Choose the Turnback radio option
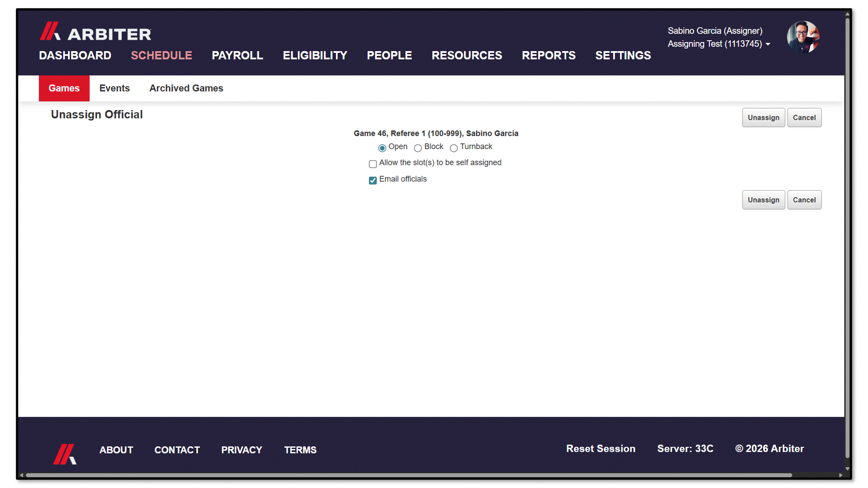868x488 pixels. point(453,148)
